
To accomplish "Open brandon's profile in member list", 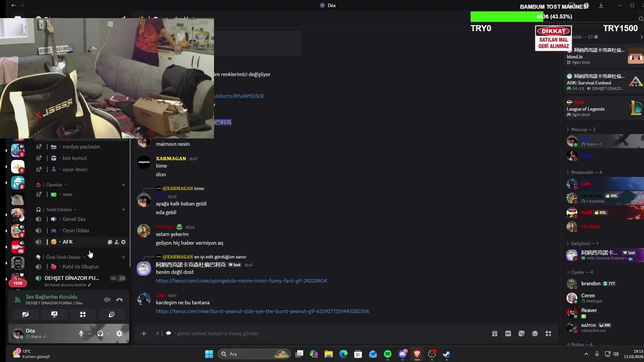I will [604, 284].
